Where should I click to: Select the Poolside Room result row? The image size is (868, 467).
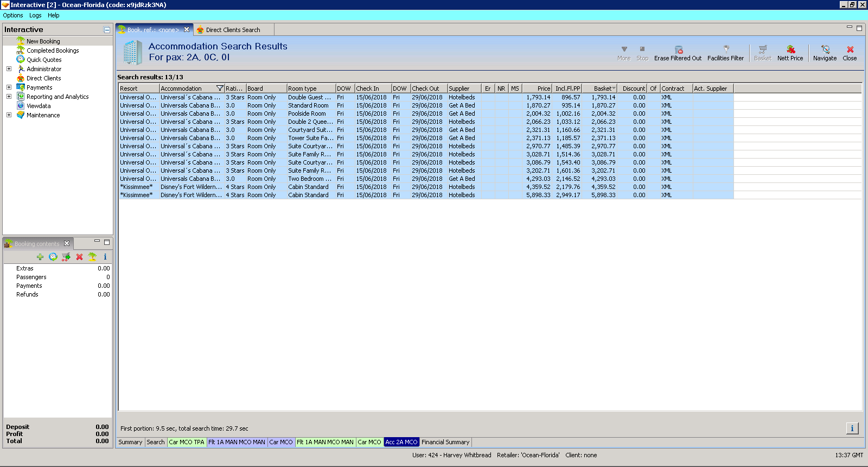tap(426, 113)
